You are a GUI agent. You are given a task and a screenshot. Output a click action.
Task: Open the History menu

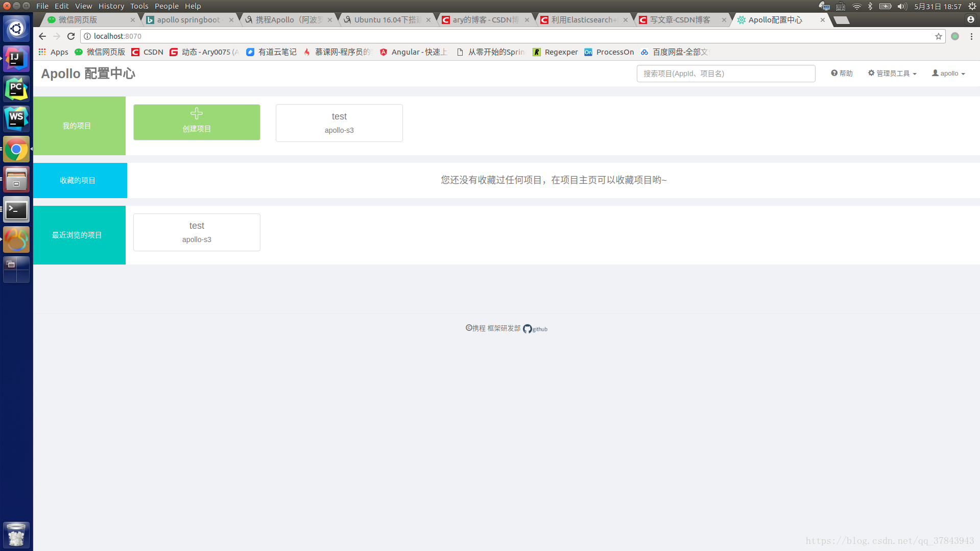(111, 6)
